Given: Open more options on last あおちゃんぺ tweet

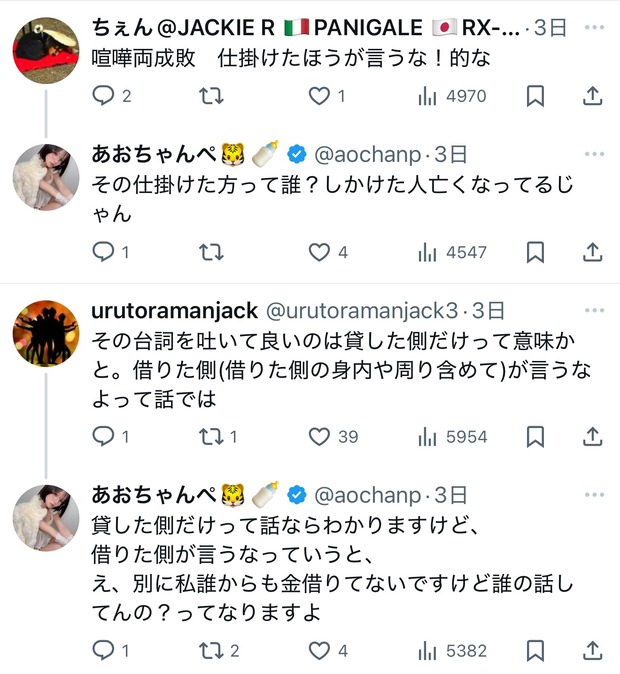Looking at the screenshot, I should [x=594, y=494].
